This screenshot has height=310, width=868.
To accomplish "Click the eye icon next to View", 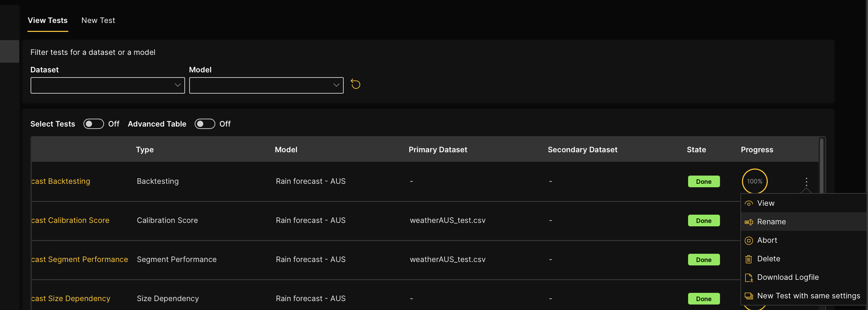I will (x=749, y=204).
